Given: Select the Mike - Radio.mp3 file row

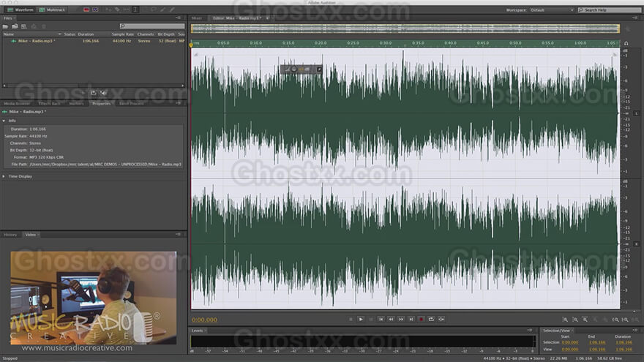Looking at the screenshot, I should click(94, 41).
